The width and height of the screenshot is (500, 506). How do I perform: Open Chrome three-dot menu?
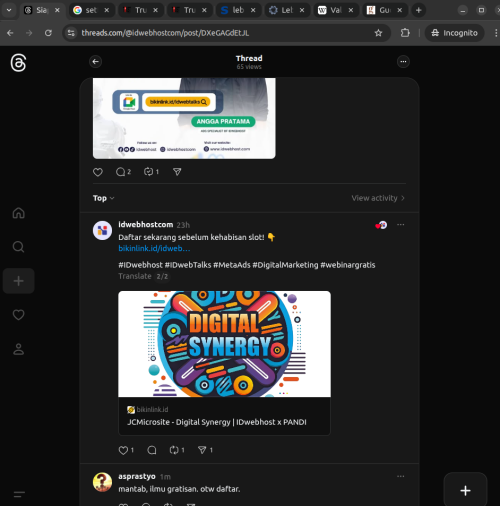(x=496, y=33)
